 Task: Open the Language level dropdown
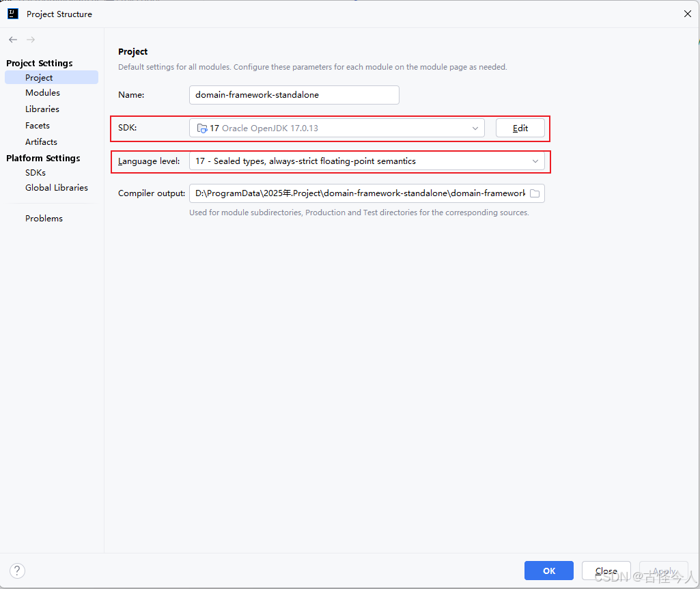coord(535,161)
